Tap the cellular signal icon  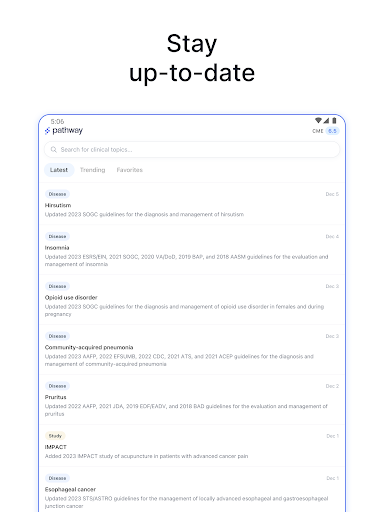(x=326, y=120)
